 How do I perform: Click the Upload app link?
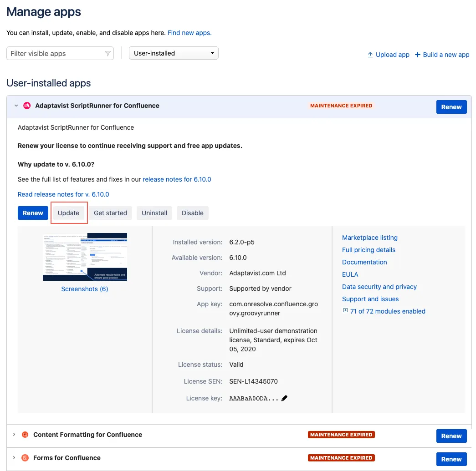pyautogui.click(x=392, y=55)
